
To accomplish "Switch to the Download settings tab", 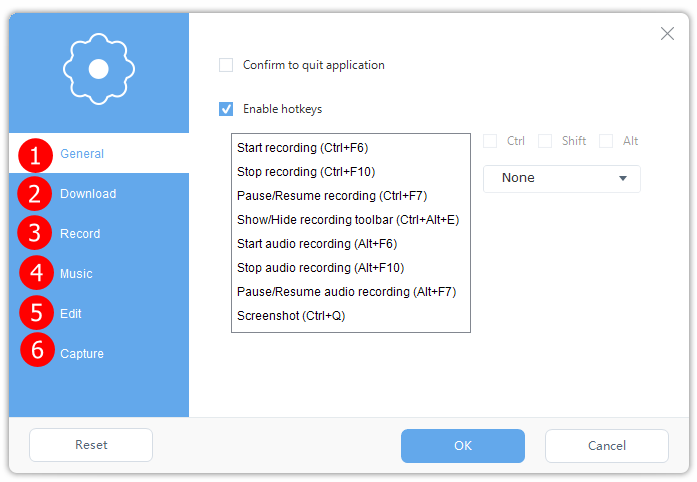I will pyautogui.click(x=99, y=193).
